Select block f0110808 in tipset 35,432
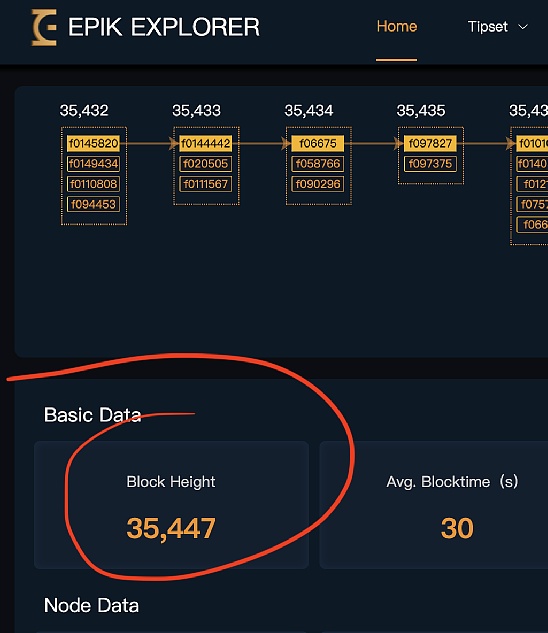 [x=94, y=184]
